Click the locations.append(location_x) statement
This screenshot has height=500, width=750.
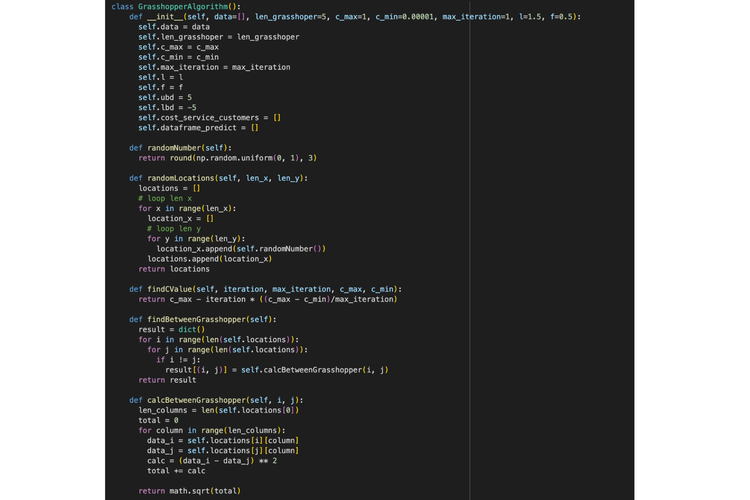coord(209,258)
